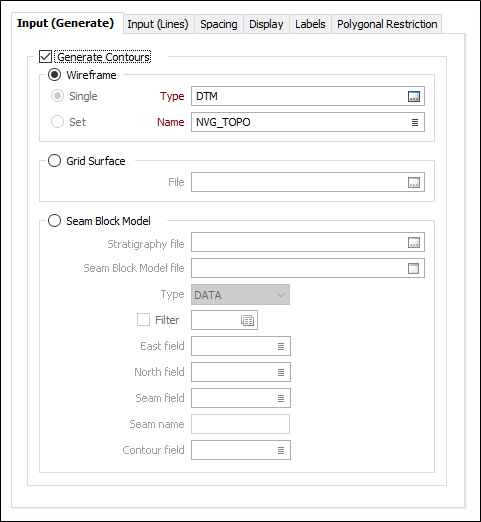The image size is (481, 522).
Task: Open the Filter selection icon
Action: (247, 321)
